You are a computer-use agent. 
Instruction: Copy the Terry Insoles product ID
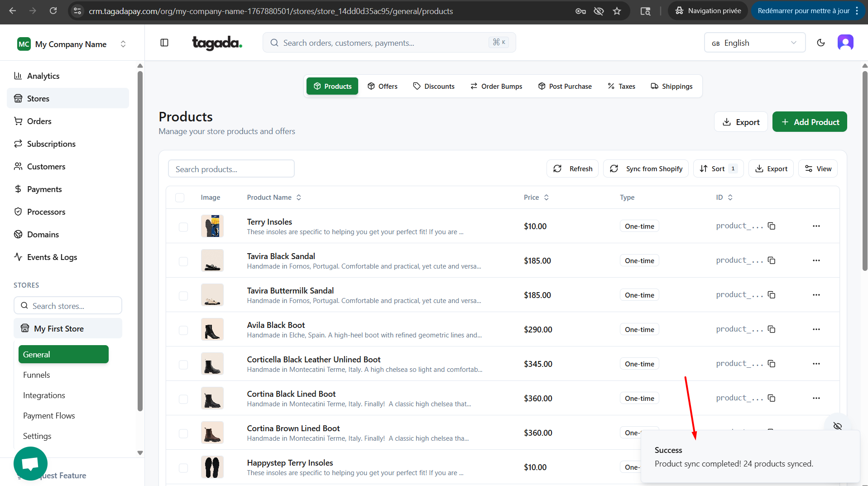pyautogui.click(x=772, y=226)
